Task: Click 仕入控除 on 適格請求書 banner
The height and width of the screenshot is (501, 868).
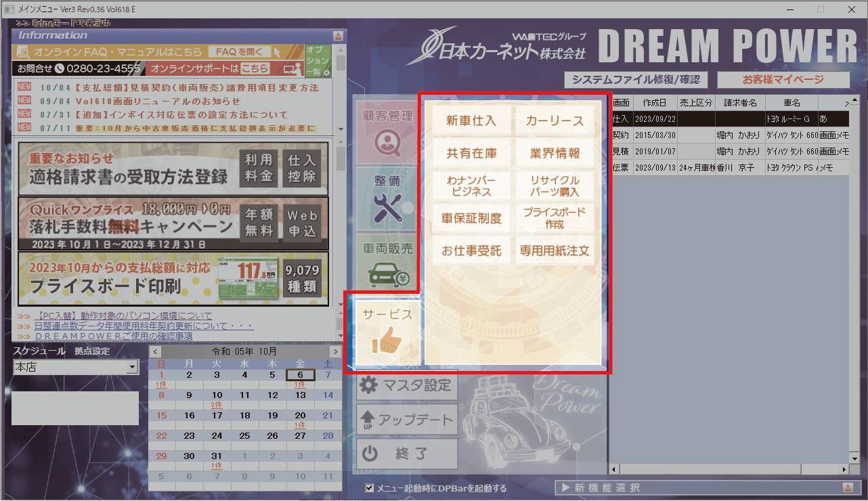Action: pos(302,168)
